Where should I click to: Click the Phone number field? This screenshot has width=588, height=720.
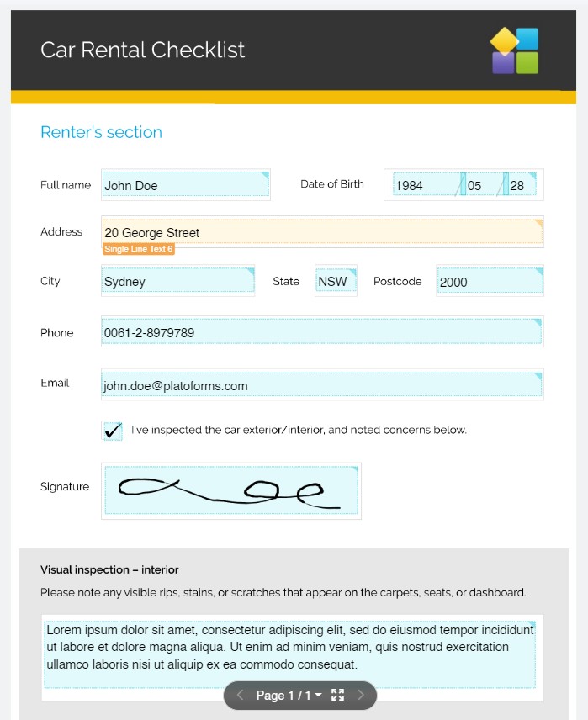322,332
